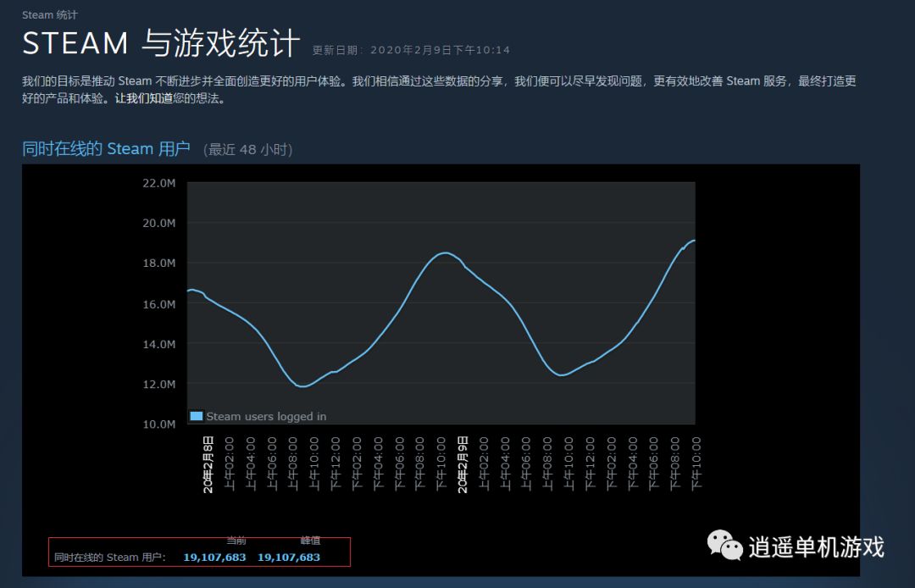Expand the 最近 48 小时 time range label

pyautogui.click(x=247, y=149)
